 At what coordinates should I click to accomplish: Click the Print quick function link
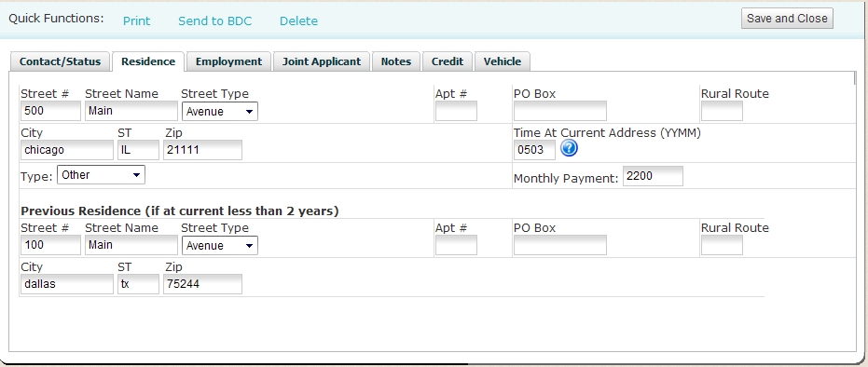pos(137,21)
